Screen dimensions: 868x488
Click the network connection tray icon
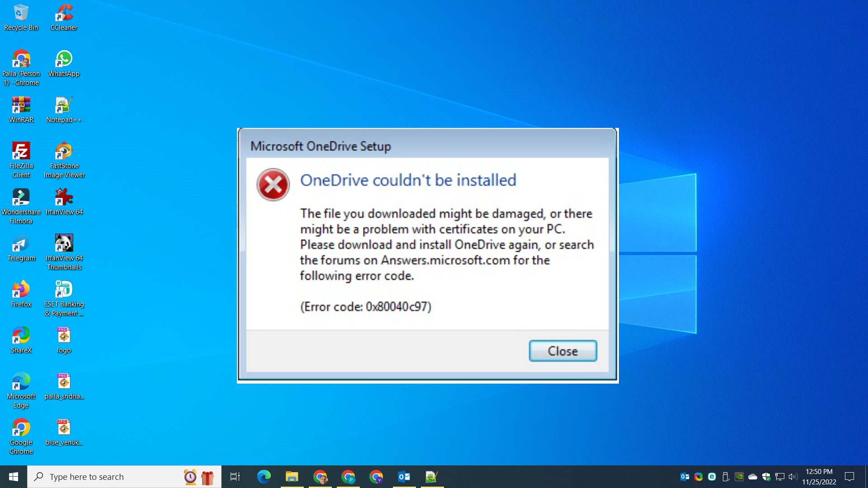point(780,477)
